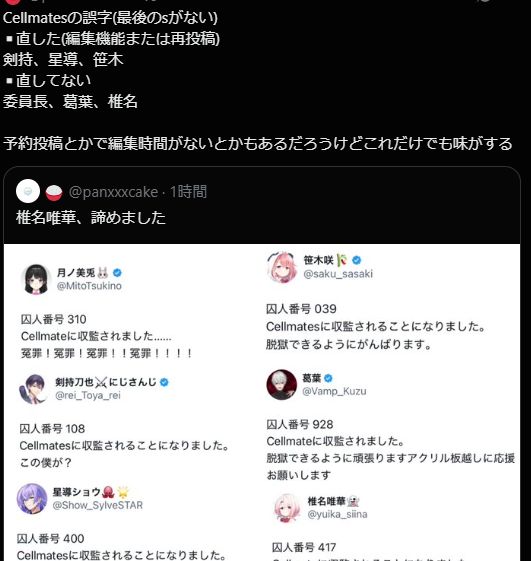Click verified badge after にじさんじ

[164, 382]
